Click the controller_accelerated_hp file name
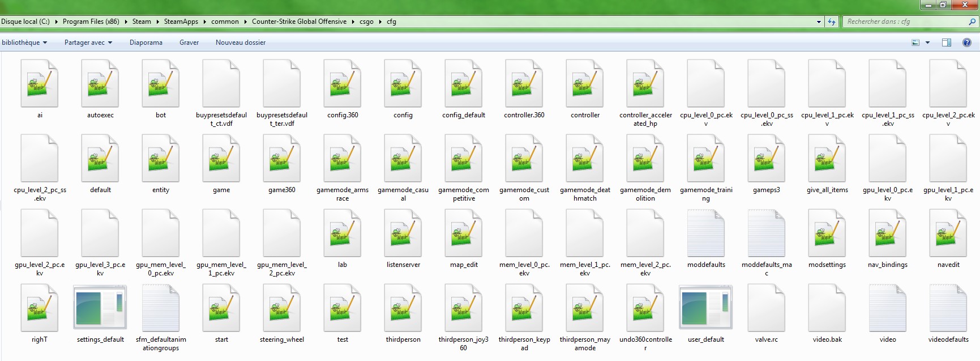This screenshot has width=980, height=361. [645, 119]
